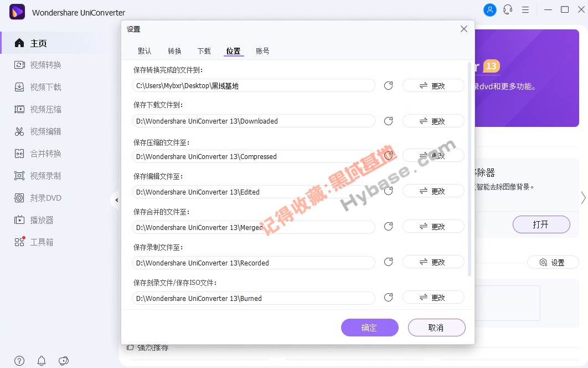Open 合并转换 in the sidebar
The height and width of the screenshot is (368, 588).
[38, 154]
